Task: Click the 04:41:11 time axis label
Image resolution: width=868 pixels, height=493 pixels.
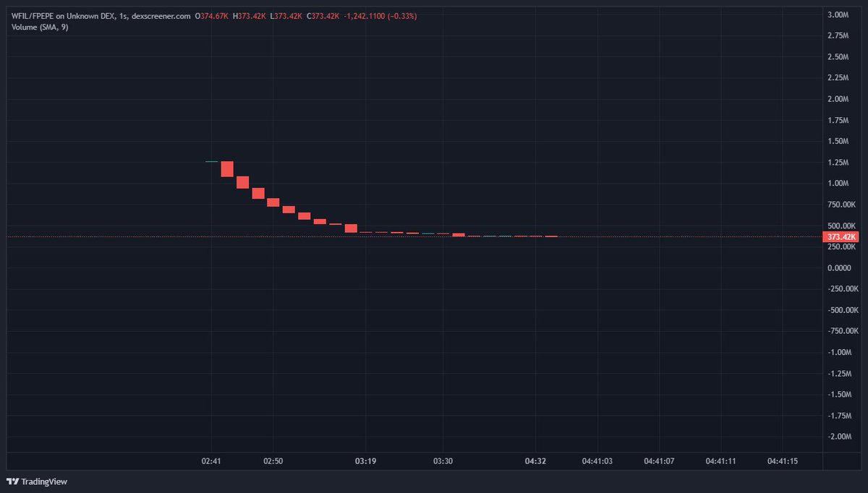Action: 720,460
